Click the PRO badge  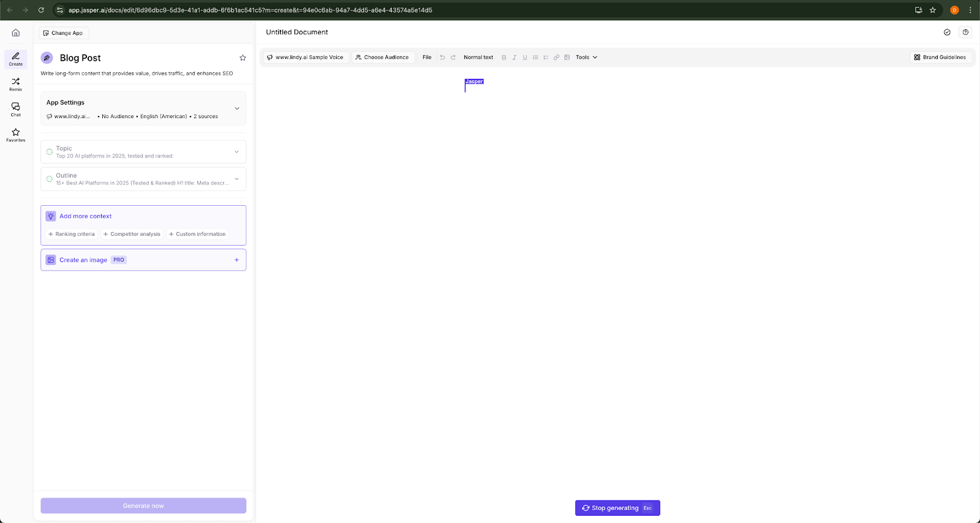click(x=119, y=260)
